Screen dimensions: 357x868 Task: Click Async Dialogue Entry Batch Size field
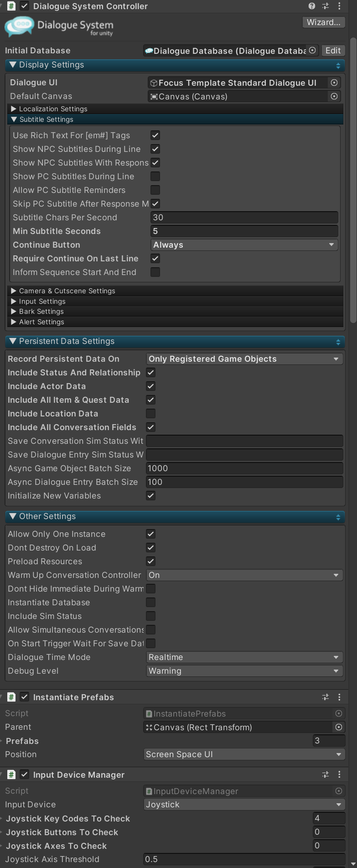[x=244, y=482]
